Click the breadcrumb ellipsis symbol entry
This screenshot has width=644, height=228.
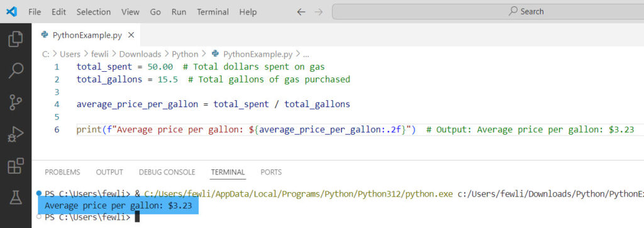tap(306, 54)
